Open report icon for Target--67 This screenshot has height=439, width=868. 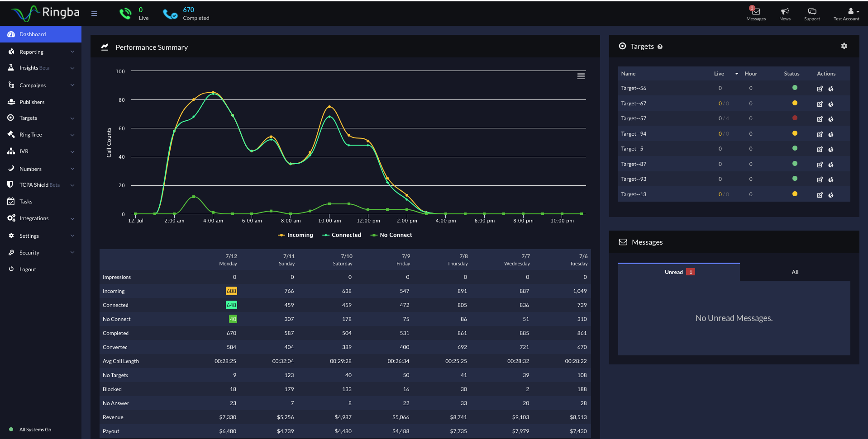(x=831, y=104)
